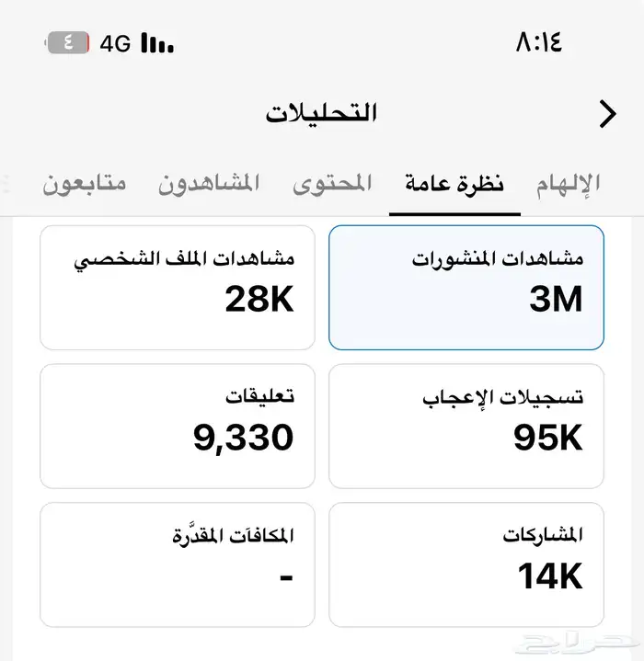
Task: Tap the battery level icon
Action: (67, 43)
